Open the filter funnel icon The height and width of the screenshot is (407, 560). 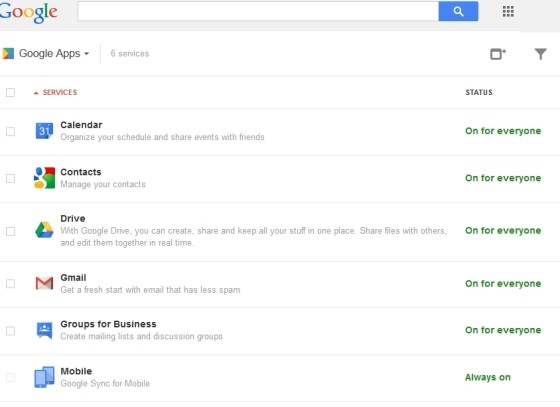click(x=540, y=54)
